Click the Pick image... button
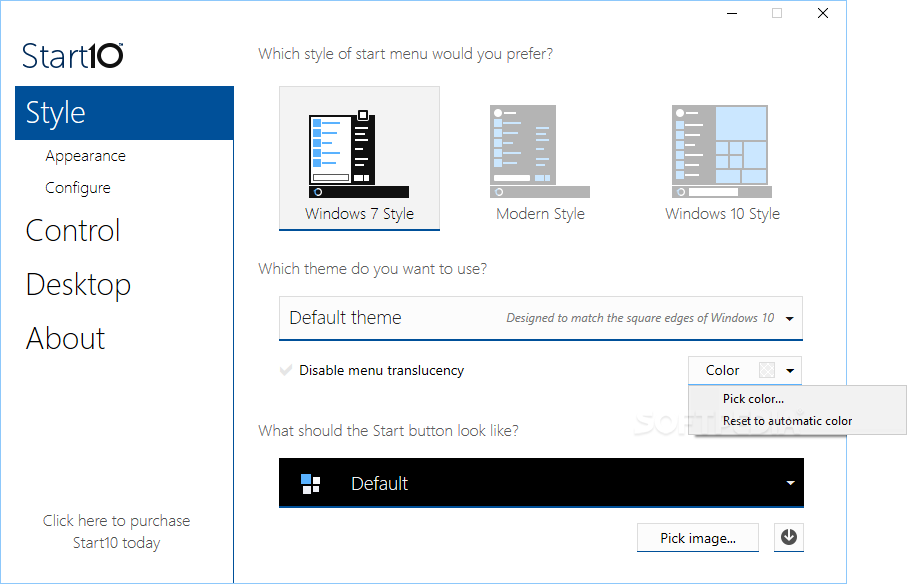The image size is (907, 584). coord(698,538)
